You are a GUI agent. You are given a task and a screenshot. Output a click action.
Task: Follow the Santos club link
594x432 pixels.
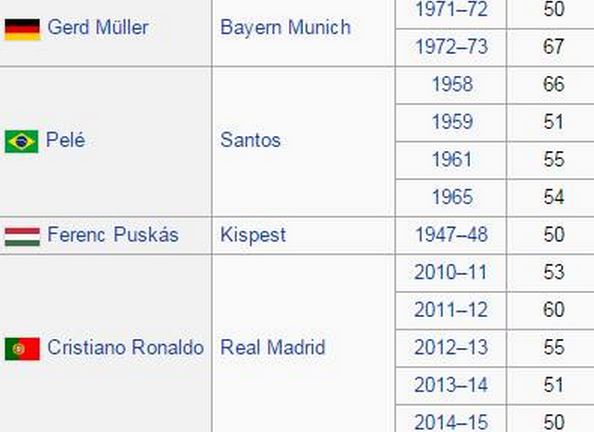tap(250, 140)
